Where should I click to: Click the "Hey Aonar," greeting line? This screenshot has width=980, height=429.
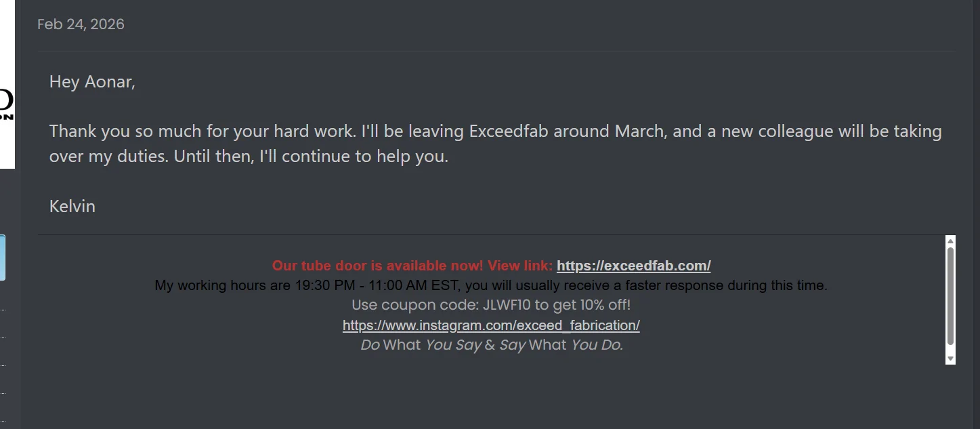(92, 83)
